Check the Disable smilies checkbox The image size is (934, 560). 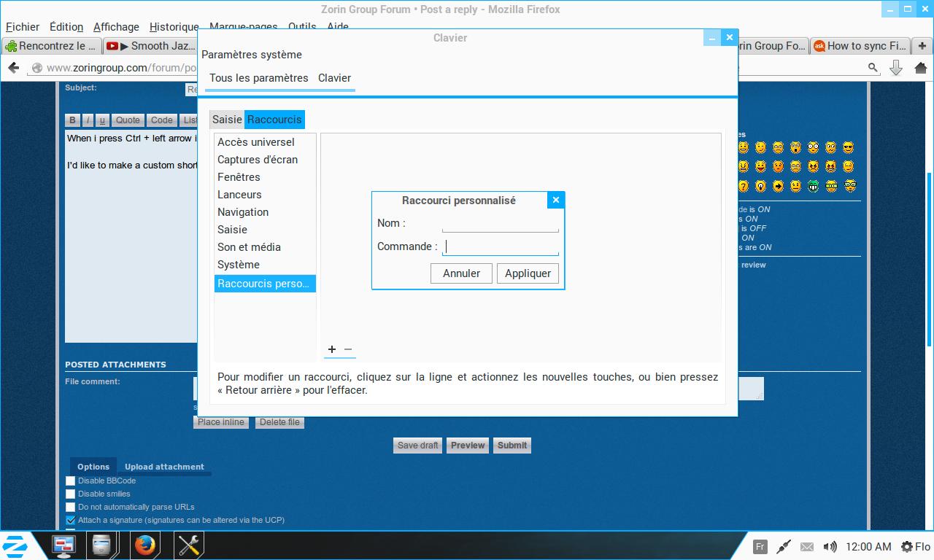point(71,494)
